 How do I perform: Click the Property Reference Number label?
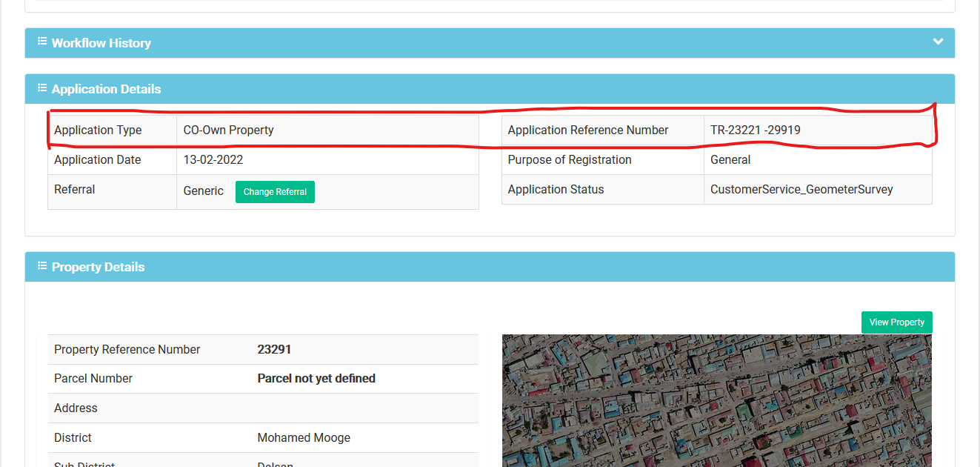[x=127, y=350]
